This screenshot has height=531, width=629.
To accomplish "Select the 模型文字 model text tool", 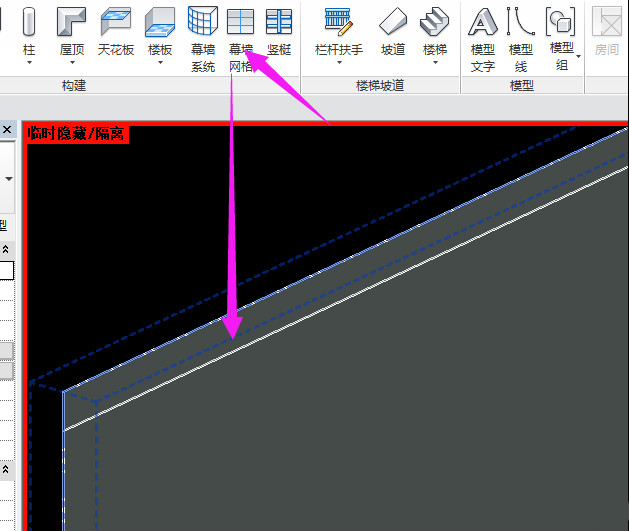I will [x=483, y=38].
